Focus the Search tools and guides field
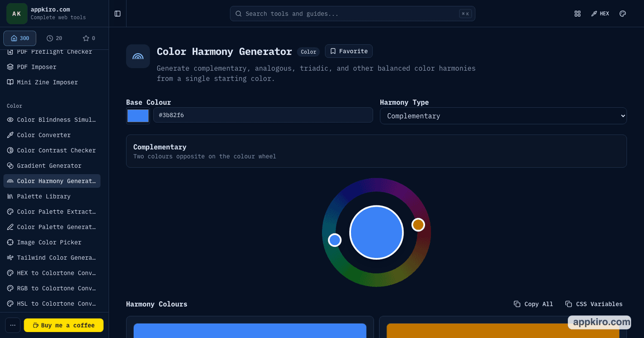644x338 pixels. click(352, 13)
